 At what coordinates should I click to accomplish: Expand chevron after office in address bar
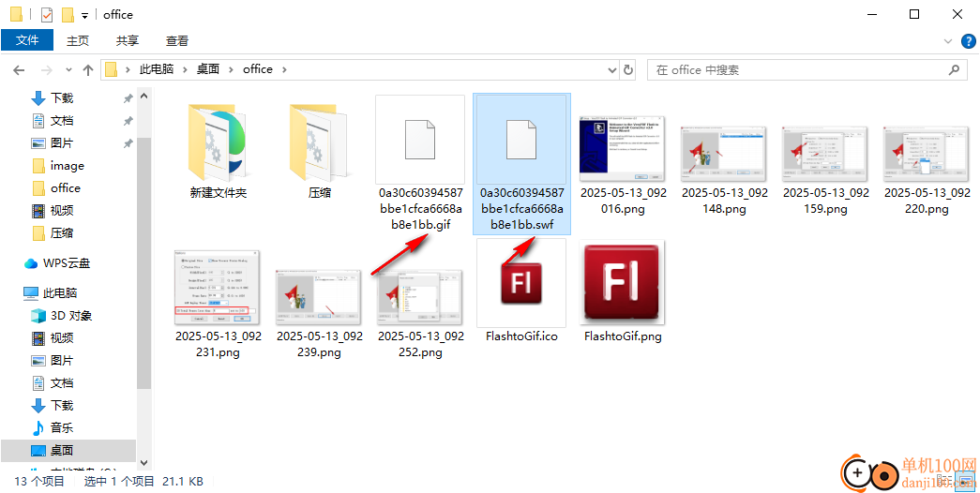coord(284,69)
